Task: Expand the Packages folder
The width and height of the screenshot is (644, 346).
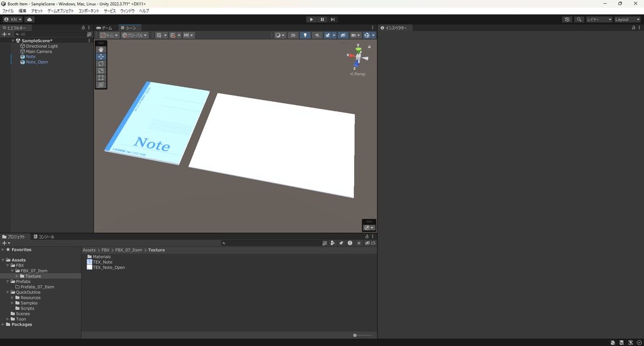Action: pyautogui.click(x=3, y=324)
